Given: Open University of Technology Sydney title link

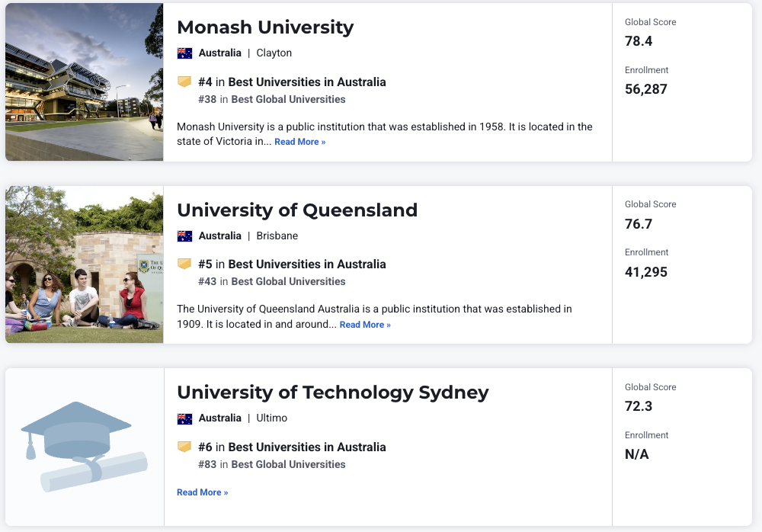Looking at the screenshot, I should 332,393.
